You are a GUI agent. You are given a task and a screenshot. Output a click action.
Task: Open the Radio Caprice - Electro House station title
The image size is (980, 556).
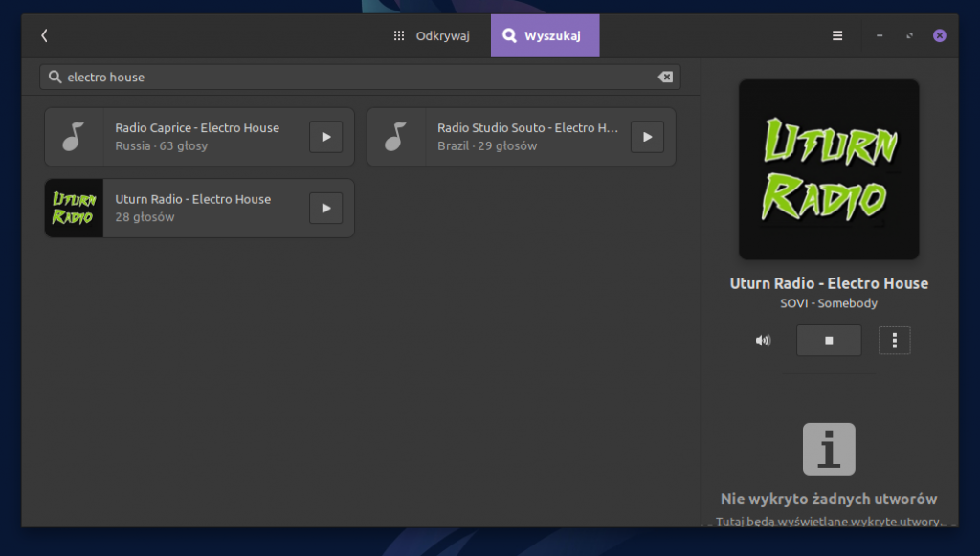(197, 128)
